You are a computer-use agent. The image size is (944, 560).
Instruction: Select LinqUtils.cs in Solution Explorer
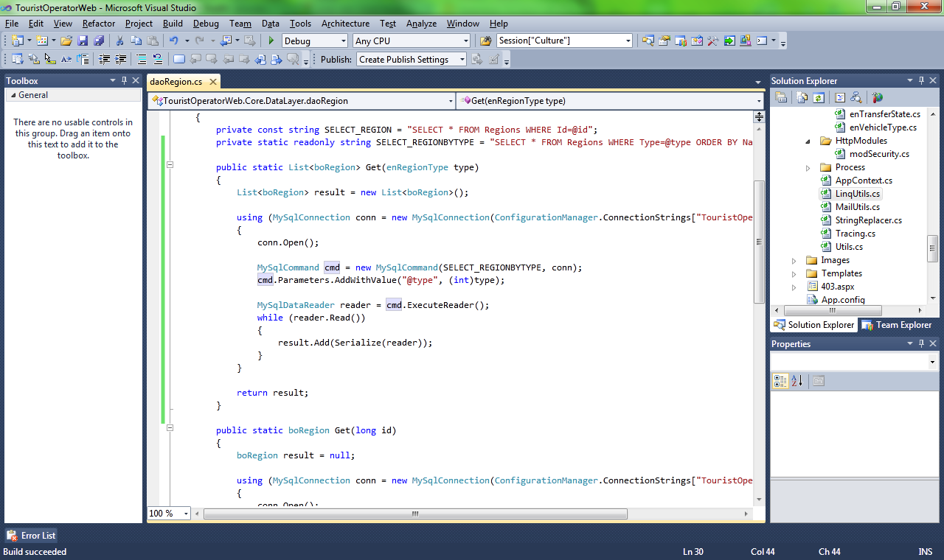pos(851,194)
